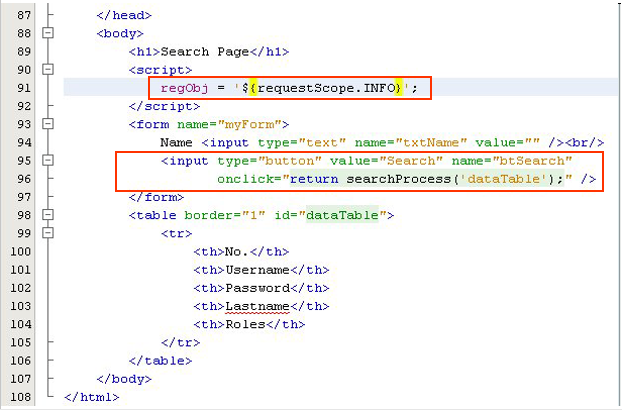Click line number 108 in the gutter
Screen dimensions: 622x410
pos(21,397)
